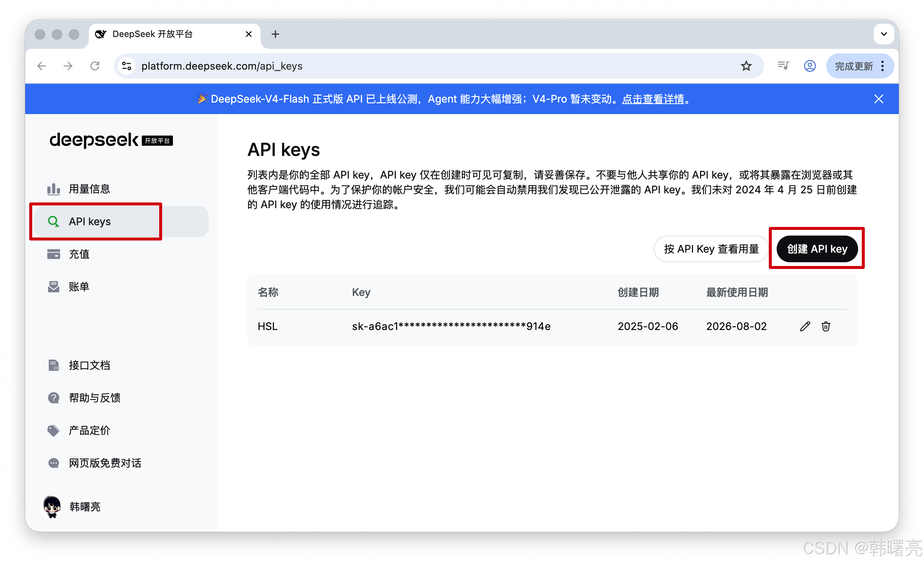Viewport: 924px width, 563px height.
Task: Click the bar chart icon beside 用量信息
Action: click(54, 189)
